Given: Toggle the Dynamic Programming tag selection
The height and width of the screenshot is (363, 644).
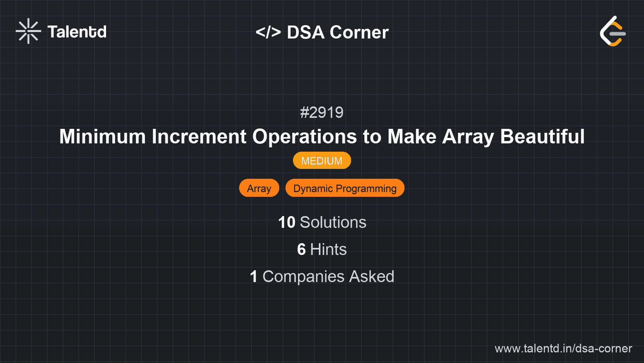Looking at the screenshot, I should [344, 188].
